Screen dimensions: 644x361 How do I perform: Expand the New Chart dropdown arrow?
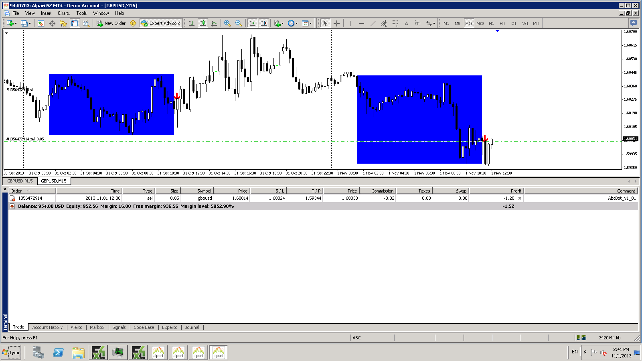click(16, 23)
